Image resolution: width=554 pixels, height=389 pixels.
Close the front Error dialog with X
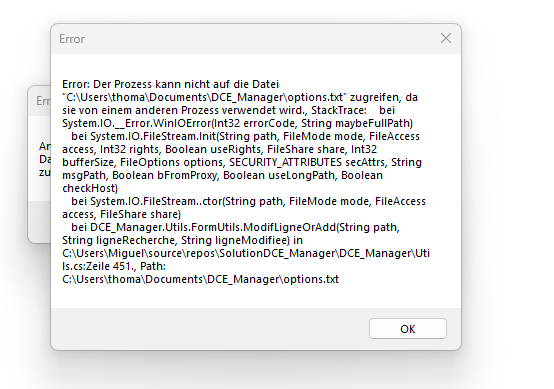[446, 38]
